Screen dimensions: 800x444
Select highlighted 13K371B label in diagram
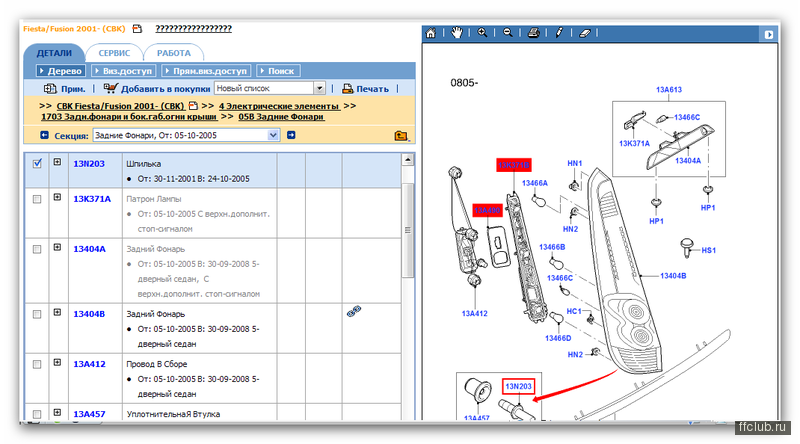[x=514, y=165]
